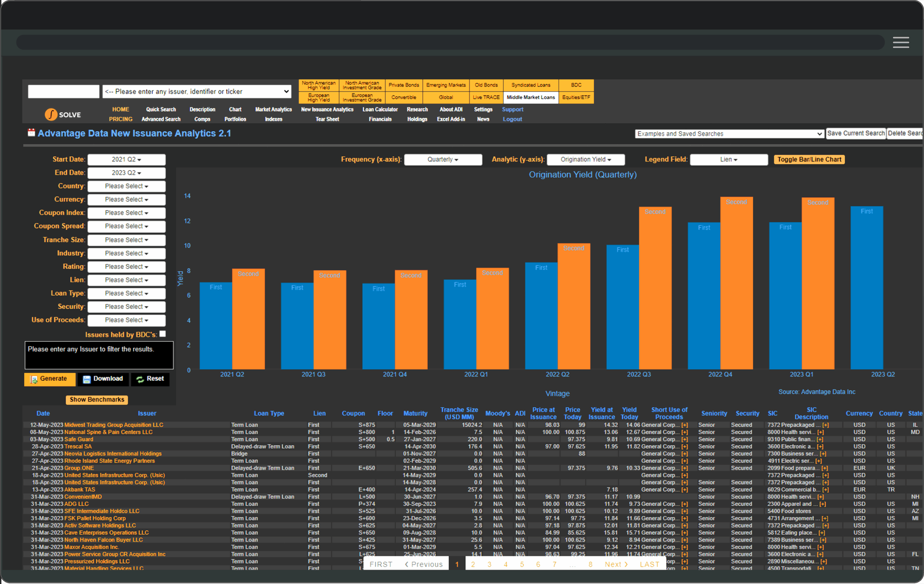924x584 pixels.
Task: Open Examples and Saved Searches dropdown
Action: 729,134
